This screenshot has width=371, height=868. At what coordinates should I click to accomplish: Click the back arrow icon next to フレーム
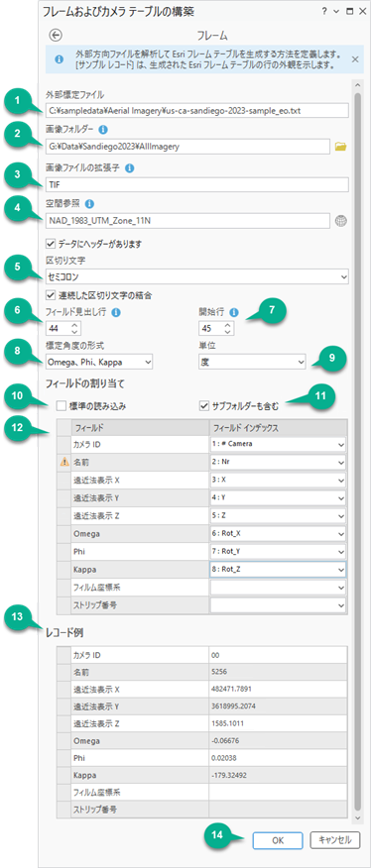pyautogui.click(x=56, y=36)
